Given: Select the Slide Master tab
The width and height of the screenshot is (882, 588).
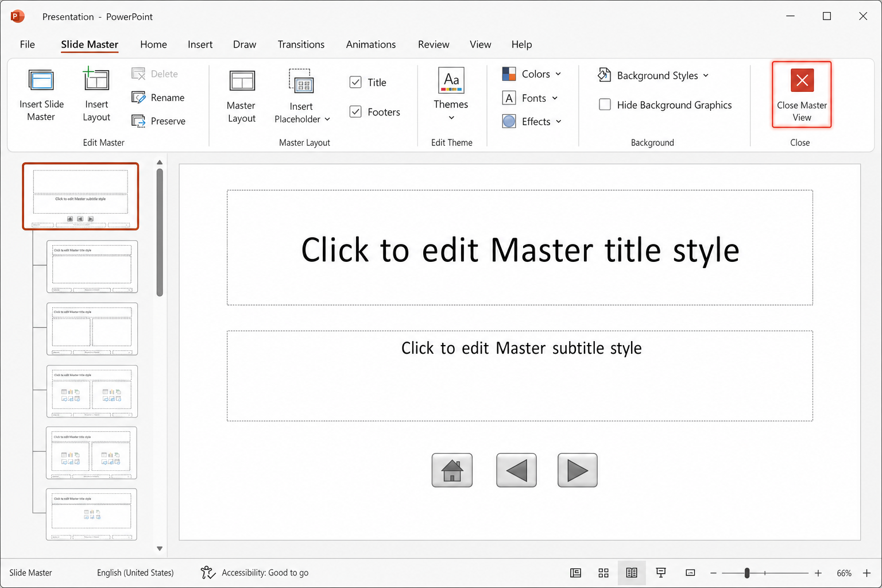Looking at the screenshot, I should click(x=90, y=44).
